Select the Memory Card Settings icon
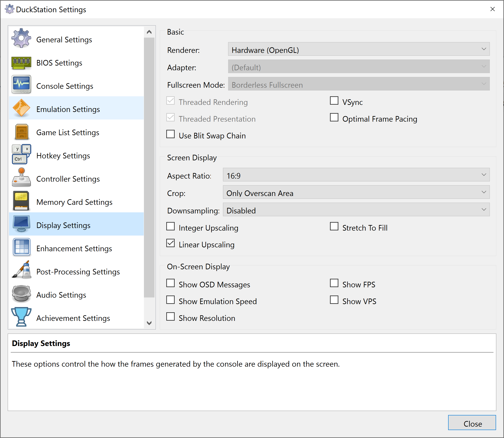The height and width of the screenshot is (438, 504). pyautogui.click(x=21, y=201)
